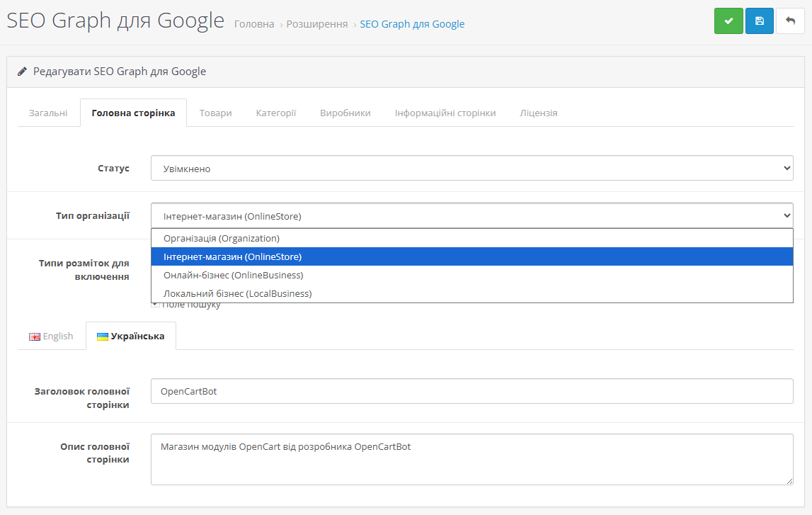Open the Товари tab
The height and width of the screenshot is (515, 812).
(215, 113)
